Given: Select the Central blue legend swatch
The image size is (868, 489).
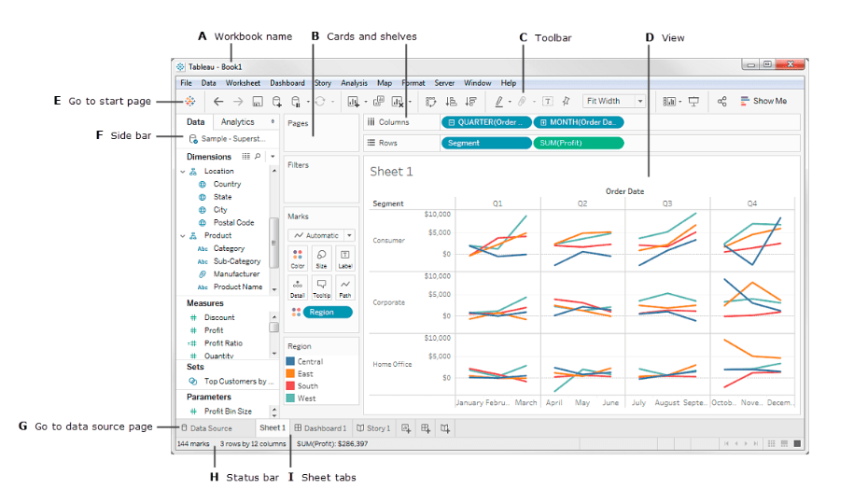Looking at the screenshot, I should (x=290, y=361).
